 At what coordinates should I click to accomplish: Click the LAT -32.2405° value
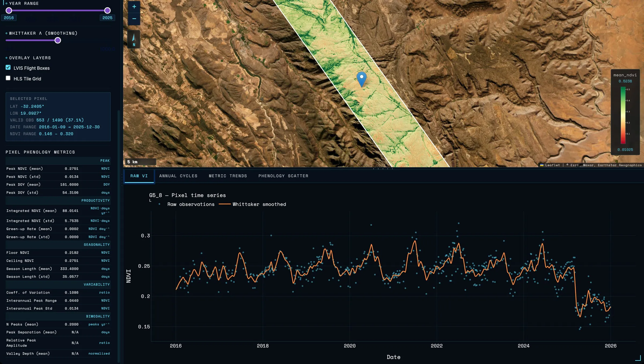coord(32,106)
